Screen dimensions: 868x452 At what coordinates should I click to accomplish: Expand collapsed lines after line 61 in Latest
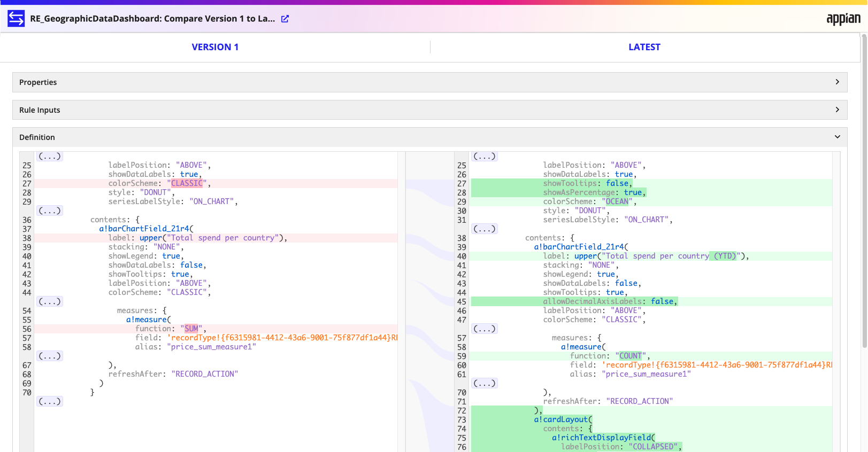[x=485, y=384]
